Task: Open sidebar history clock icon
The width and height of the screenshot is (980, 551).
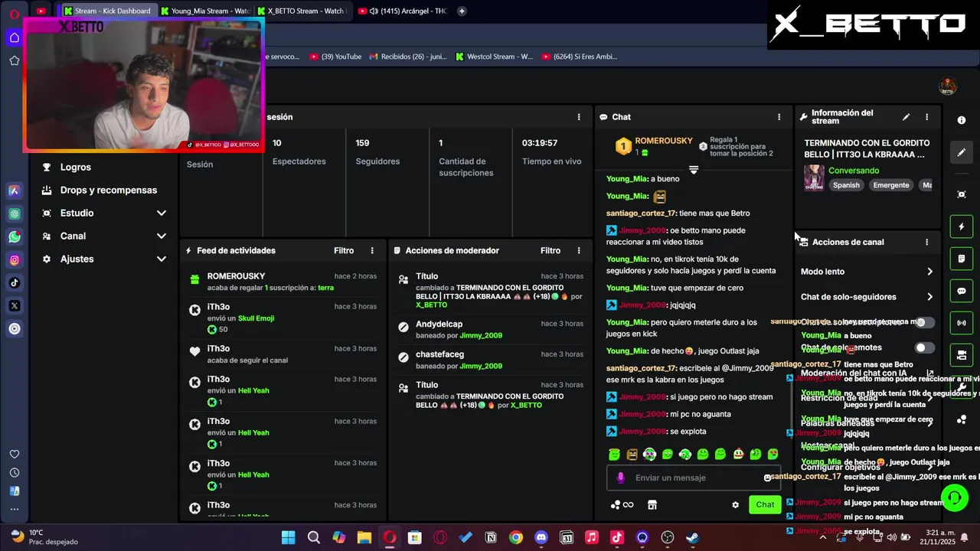Action: tap(15, 472)
